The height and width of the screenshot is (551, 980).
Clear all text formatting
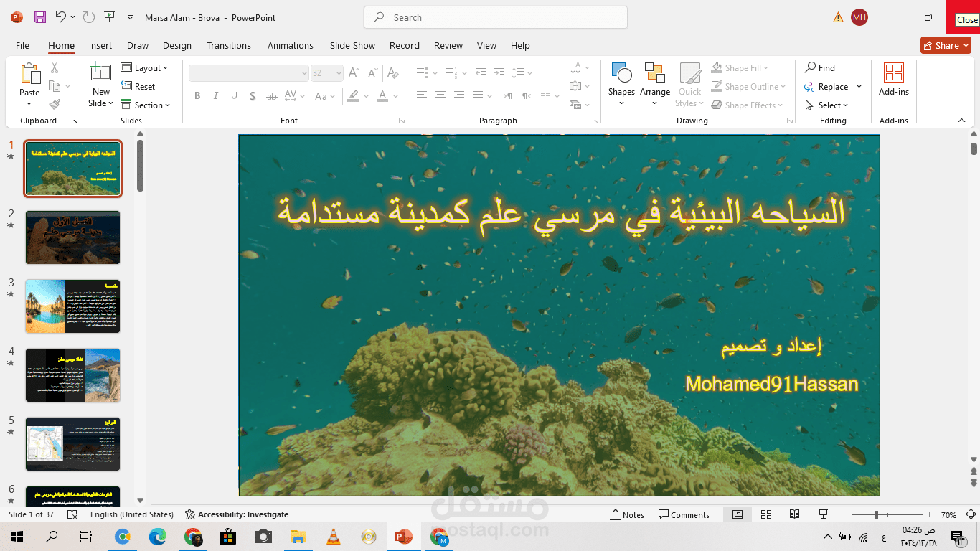392,72
